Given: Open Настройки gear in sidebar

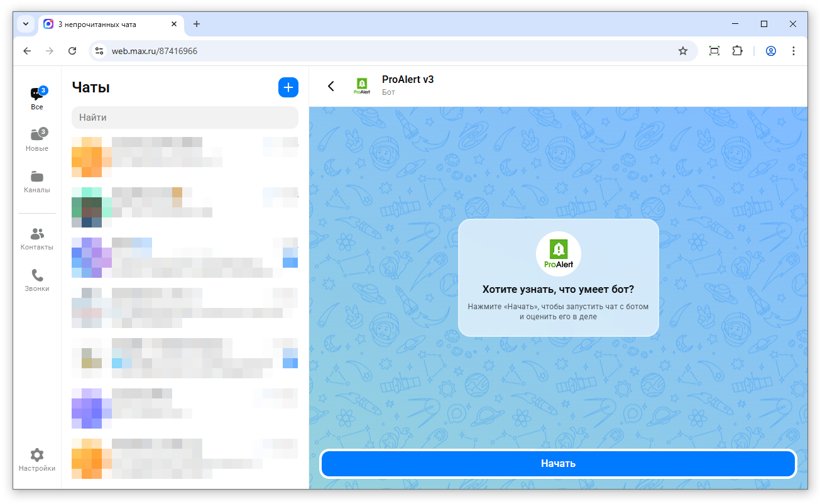Looking at the screenshot, I should point(37,459).
